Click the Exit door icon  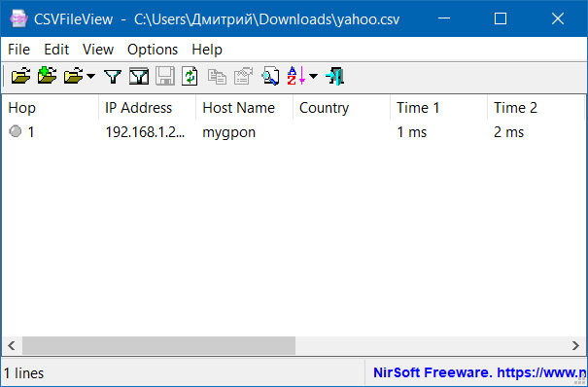(x=335, y=76)
